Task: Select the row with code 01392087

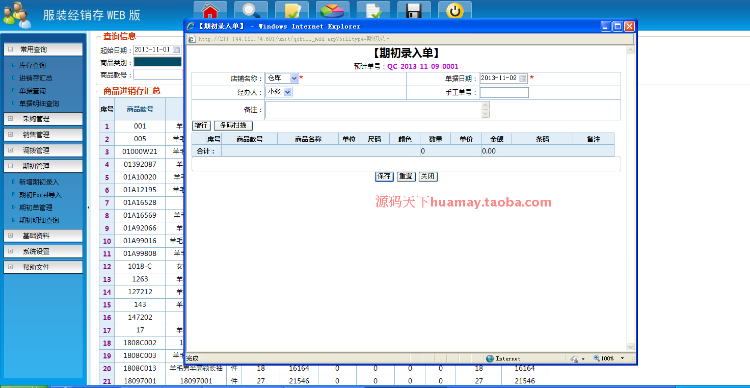Action: tap(140, 164)
